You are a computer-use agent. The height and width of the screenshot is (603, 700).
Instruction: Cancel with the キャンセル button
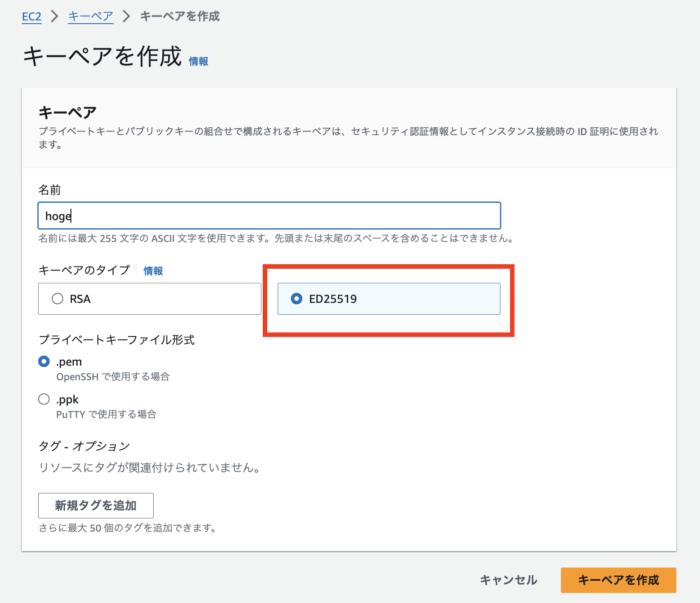pos(509,580)
